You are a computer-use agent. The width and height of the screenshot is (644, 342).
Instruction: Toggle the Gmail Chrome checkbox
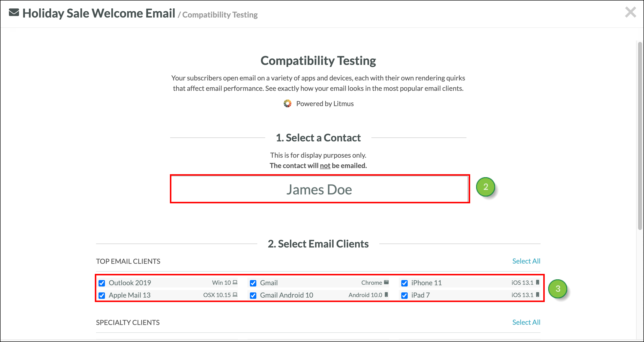click(253, 283)
